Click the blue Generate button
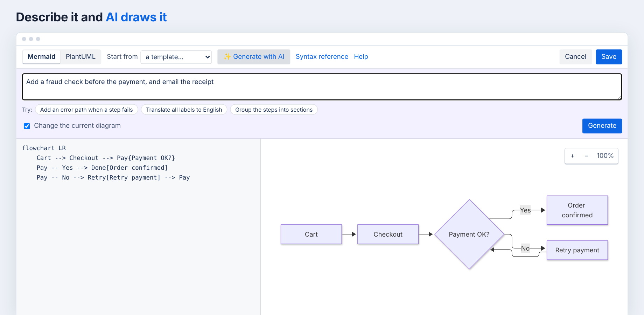Viewport: 644px width, 315px height. 602,126
